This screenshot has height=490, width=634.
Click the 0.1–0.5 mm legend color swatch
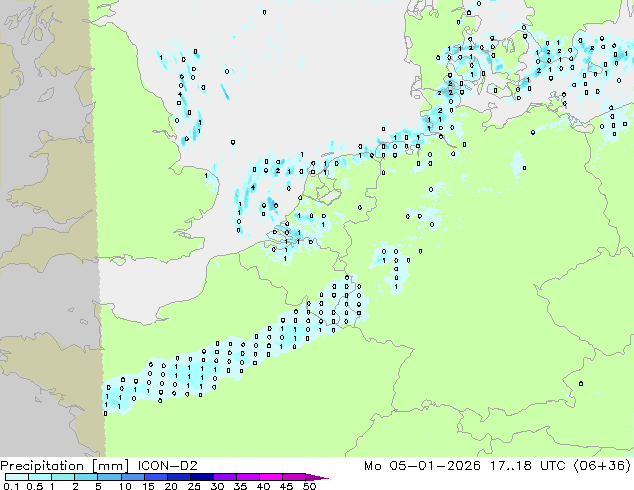click(x=17, y=477)
